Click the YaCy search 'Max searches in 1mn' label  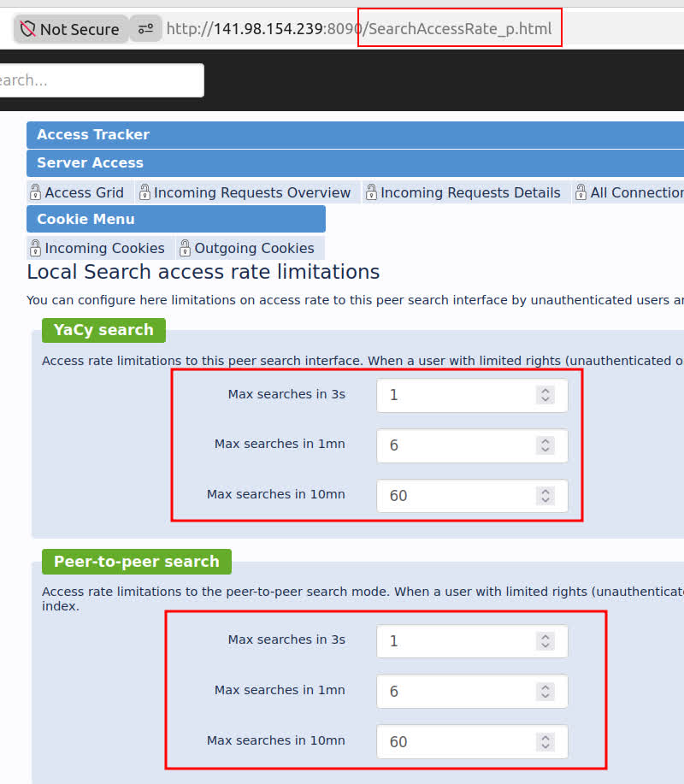point(280,444)
